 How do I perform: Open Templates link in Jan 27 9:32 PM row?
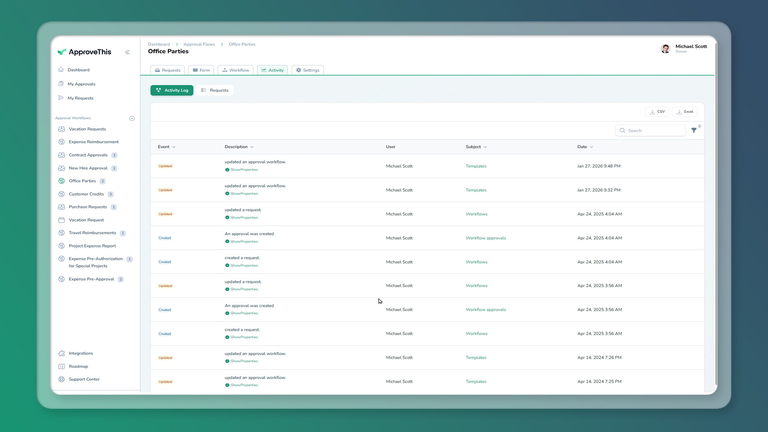476,190
